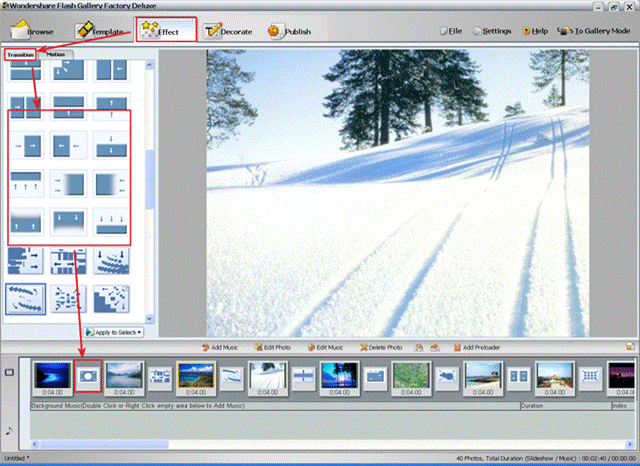Choose the gradient fade-up transition with two up arrows
This screenshot has height=466, width=640.
pos(26,222)
